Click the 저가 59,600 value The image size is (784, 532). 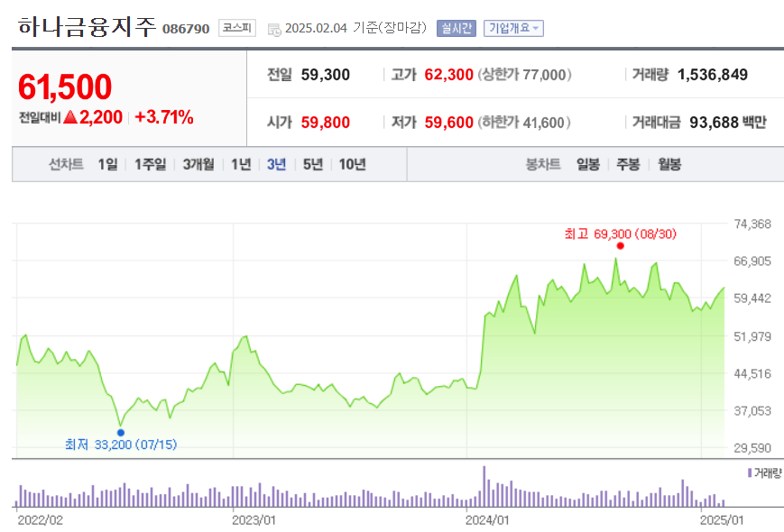pyautogui.click(x=449, y=123)
